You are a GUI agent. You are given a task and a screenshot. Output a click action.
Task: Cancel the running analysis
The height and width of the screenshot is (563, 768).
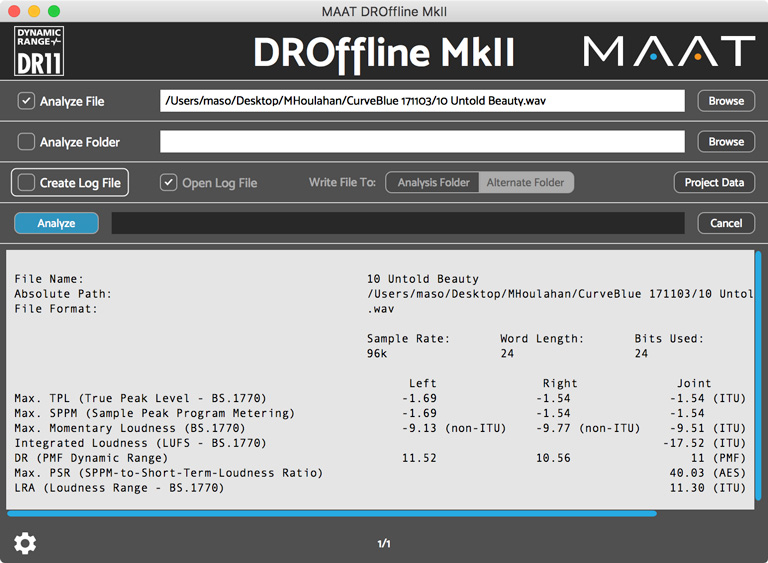tap(726, 223)
